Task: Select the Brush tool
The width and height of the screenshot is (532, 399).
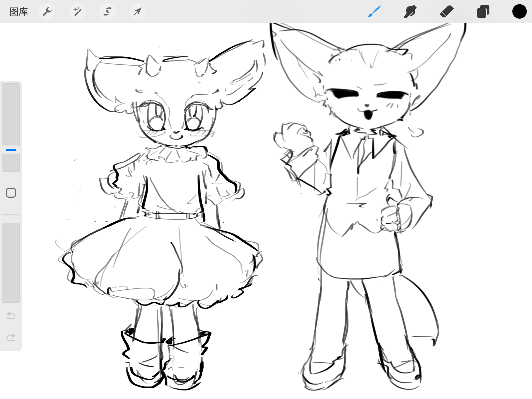Action: point(374,12)
